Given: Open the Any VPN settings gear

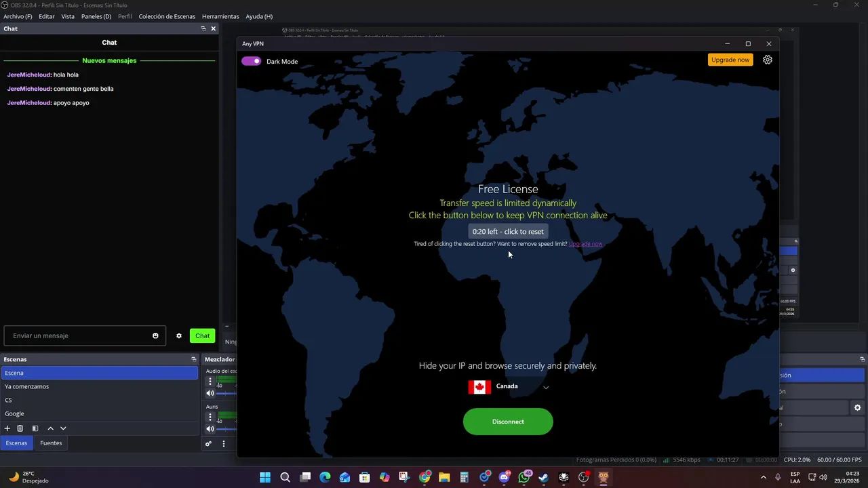Looking at the screenshot, I should pyautogui.click(x=768, y=60).
